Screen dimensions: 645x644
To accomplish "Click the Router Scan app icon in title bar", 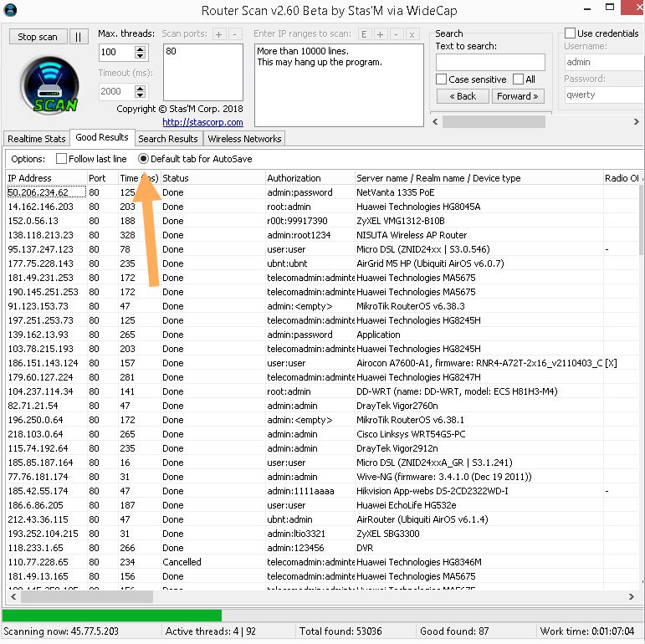I will pyautogui.click(x=10, y=9).
